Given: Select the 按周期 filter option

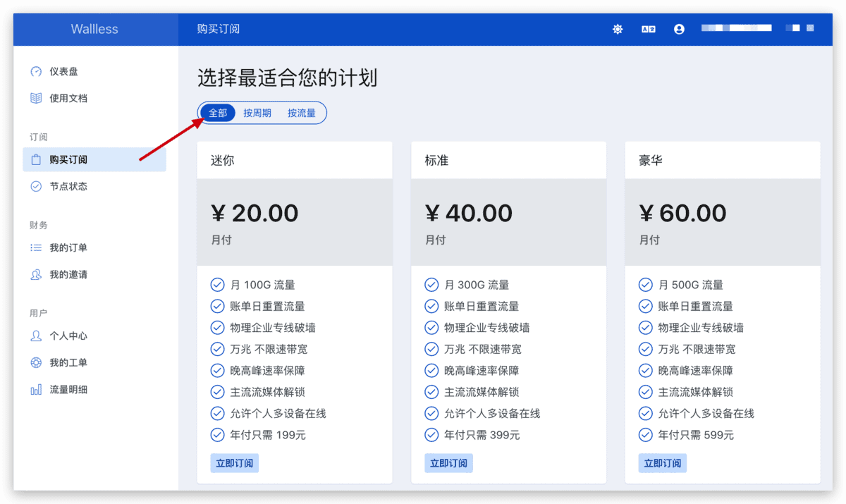Looking at the screenshot, I should pyautogui.click(x=258, y=113).
